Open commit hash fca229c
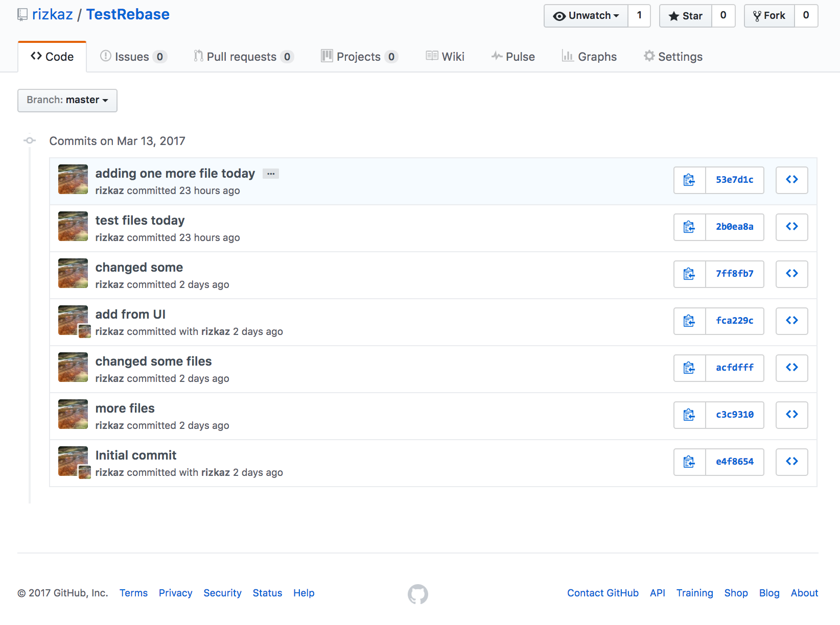840x625 pixels. click(x=735, y=321)
